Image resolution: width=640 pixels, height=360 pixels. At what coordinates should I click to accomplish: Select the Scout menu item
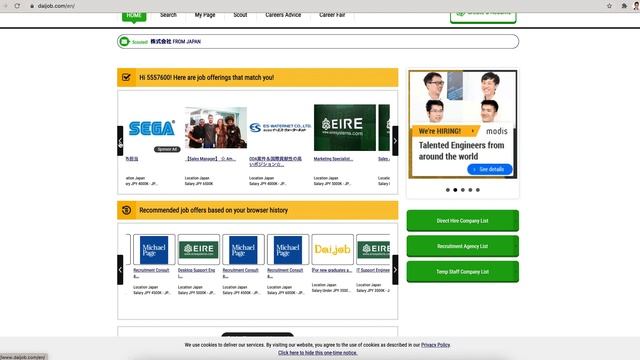point(240,15)
